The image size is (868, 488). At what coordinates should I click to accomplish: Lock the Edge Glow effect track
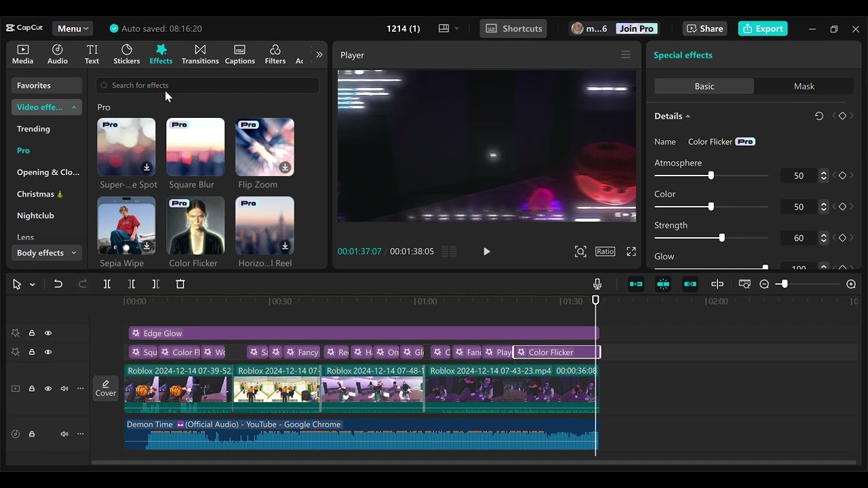coord(32,333)
